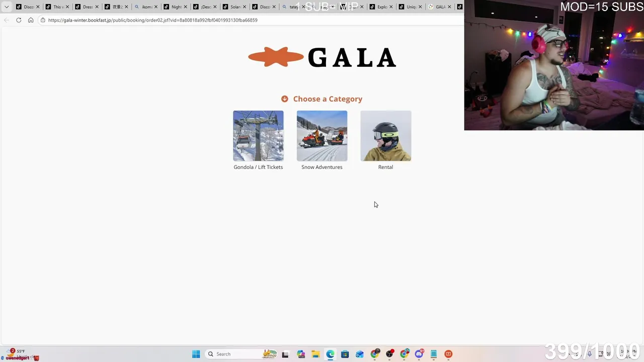Click the 'Snow Adventures' caption text
The image size is (644, 362).
[322, 167]
